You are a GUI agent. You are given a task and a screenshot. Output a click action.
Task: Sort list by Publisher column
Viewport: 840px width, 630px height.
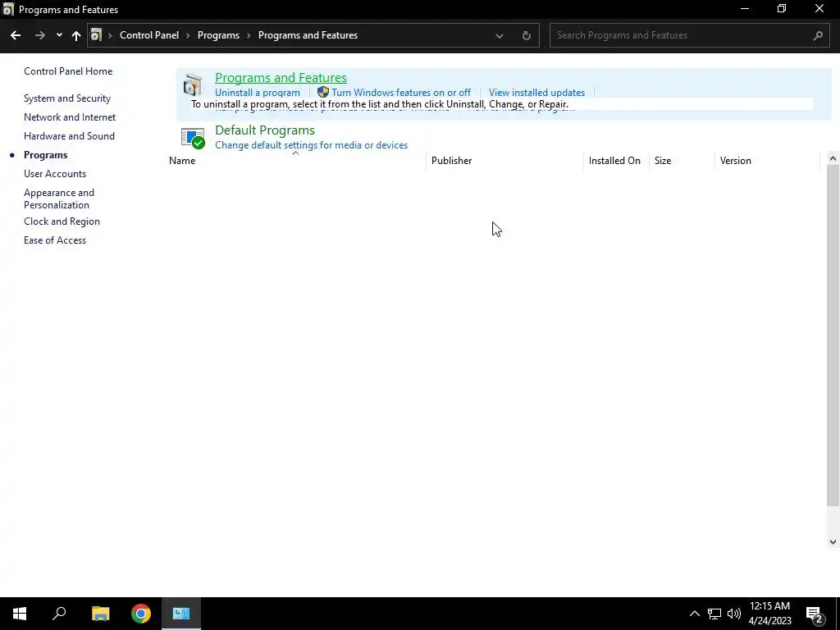point(504,161)
